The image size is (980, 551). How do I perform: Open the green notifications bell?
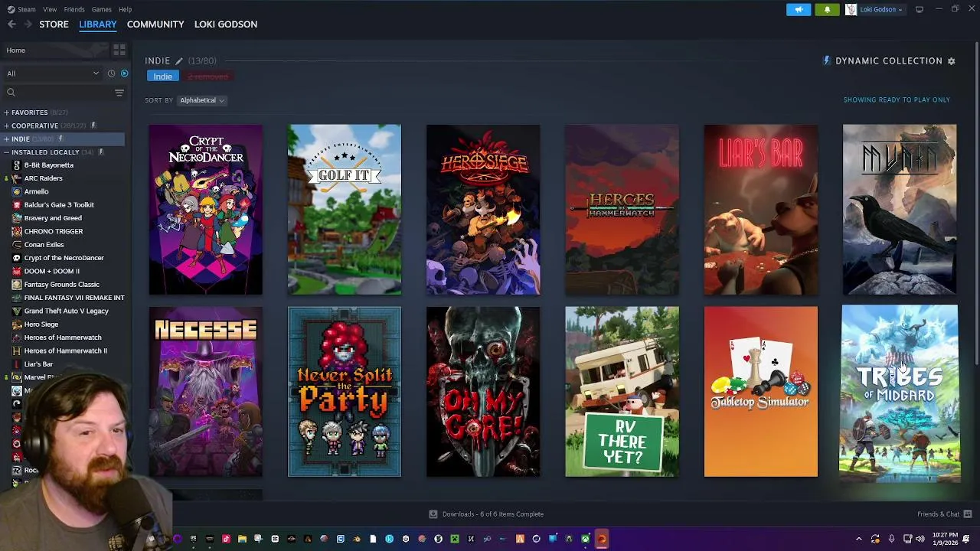(x=827, y=9)
